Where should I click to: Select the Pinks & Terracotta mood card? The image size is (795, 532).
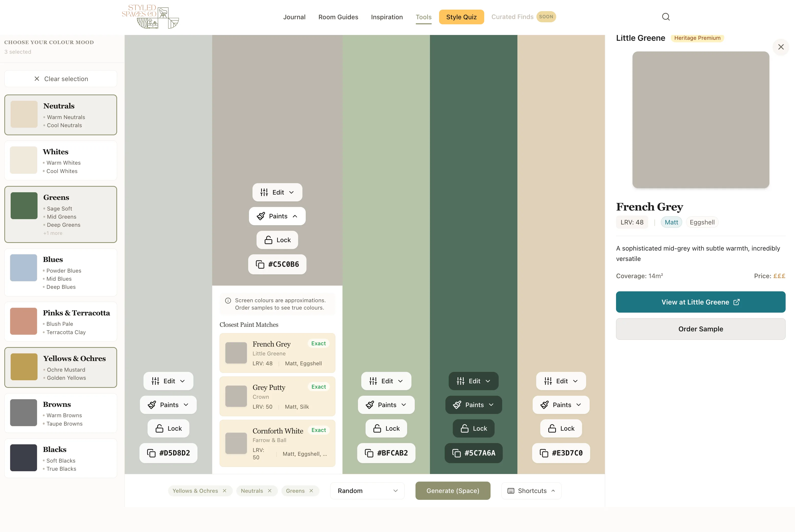click(61, 322)
